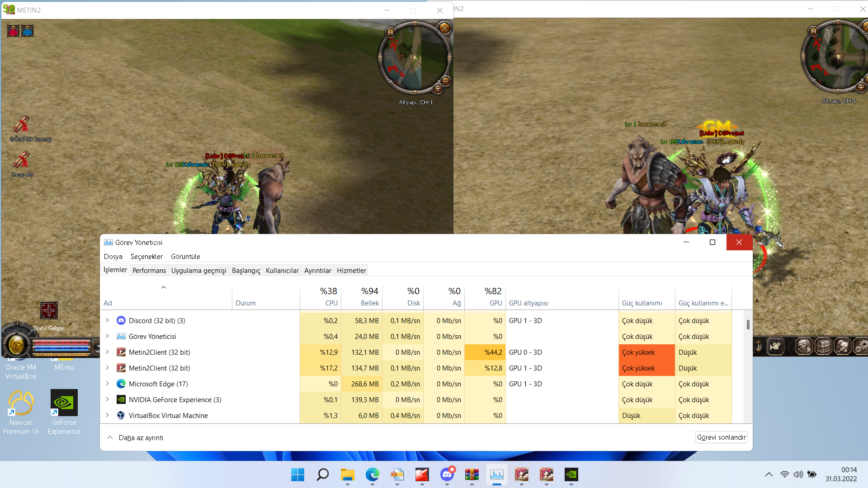Click the Microsoft Edge process icon
The width and height of the screenshot is (868, 488).
point(121,384)
